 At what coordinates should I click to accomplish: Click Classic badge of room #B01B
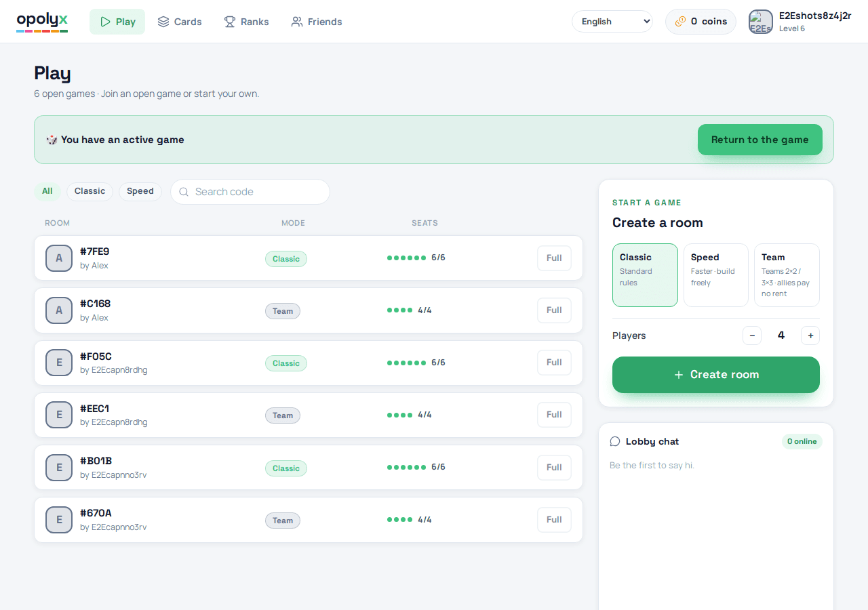pos(286,468)
